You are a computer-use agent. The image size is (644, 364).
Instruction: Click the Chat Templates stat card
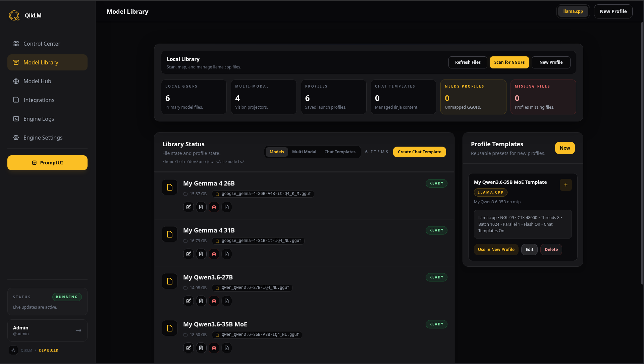point(404,97)
